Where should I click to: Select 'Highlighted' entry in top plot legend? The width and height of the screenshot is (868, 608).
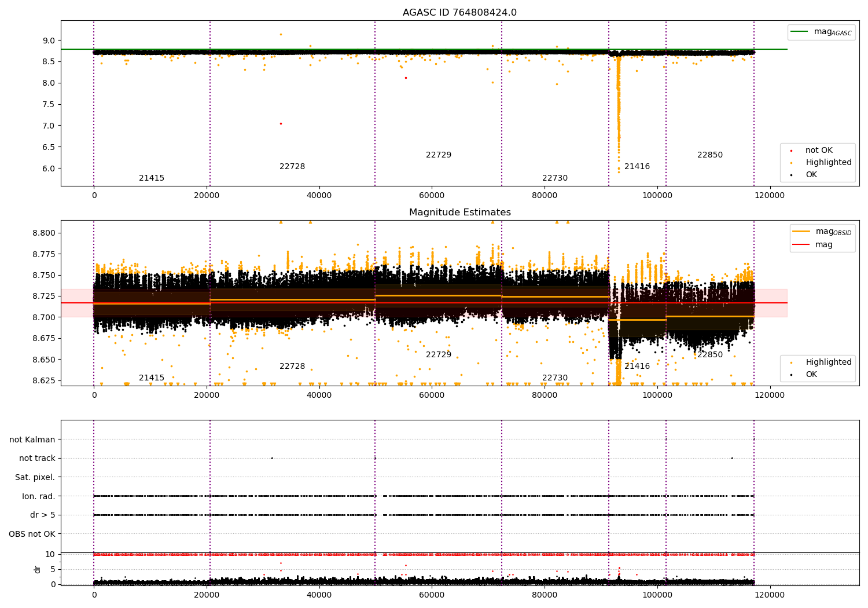coord(829,163)
